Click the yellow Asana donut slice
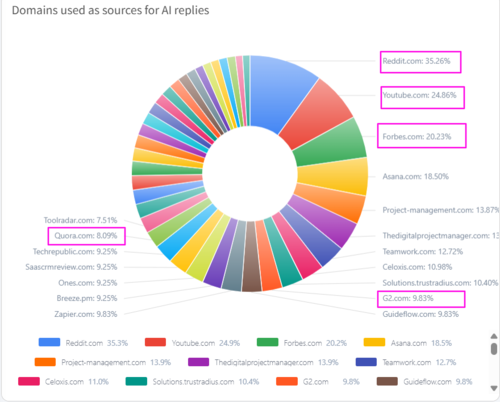The width and height of the screenshot is (500, 402). coord(333,176)
